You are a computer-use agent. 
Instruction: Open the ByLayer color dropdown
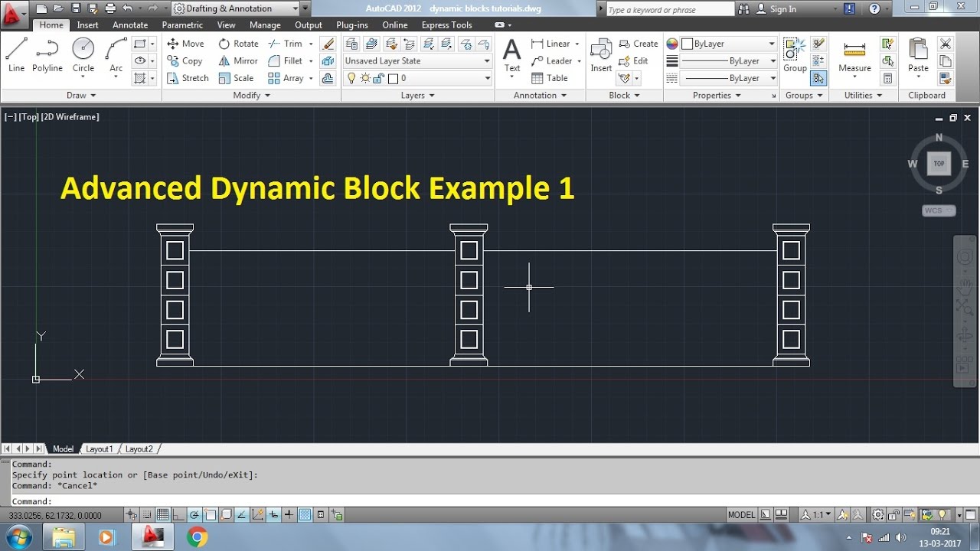coord(729,44)
